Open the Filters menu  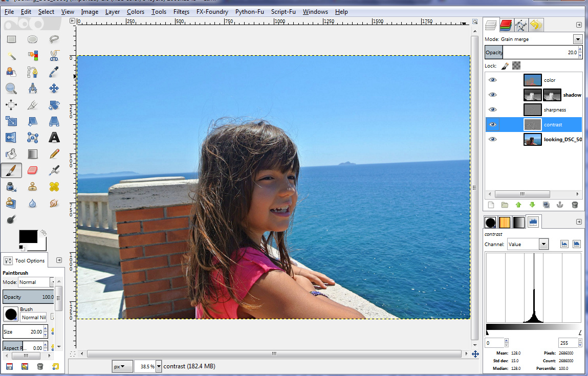[181, 12]
